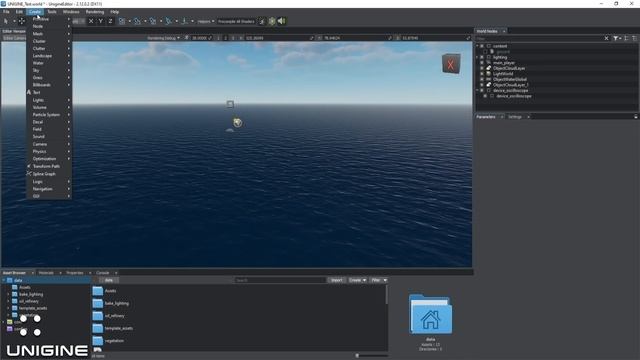Toggle the Z axis lock button

pyautogui.click(x=110, y=21)
